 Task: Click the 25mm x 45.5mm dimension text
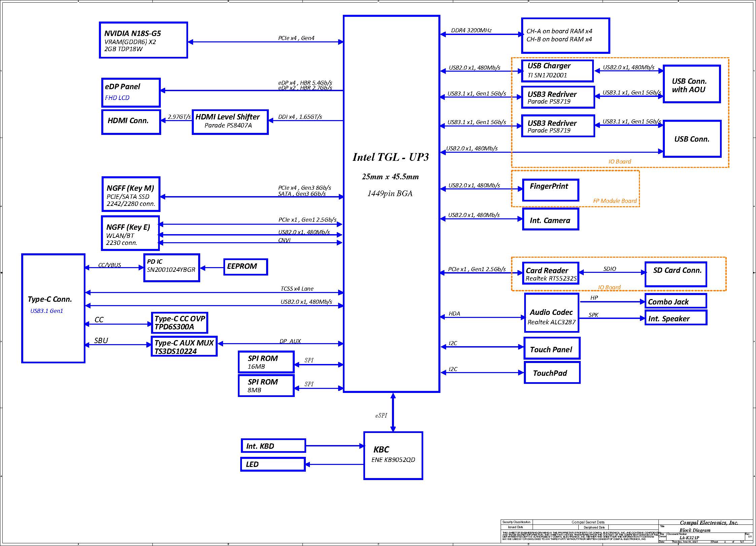(x=390, y=177)
